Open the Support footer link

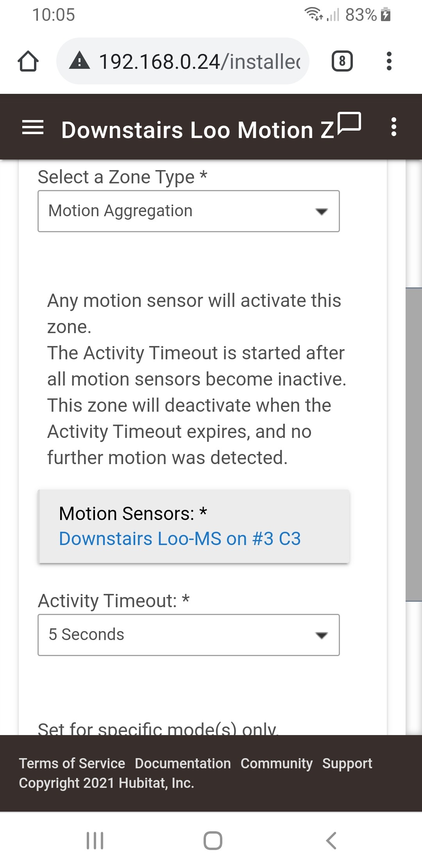coord(347,763)
